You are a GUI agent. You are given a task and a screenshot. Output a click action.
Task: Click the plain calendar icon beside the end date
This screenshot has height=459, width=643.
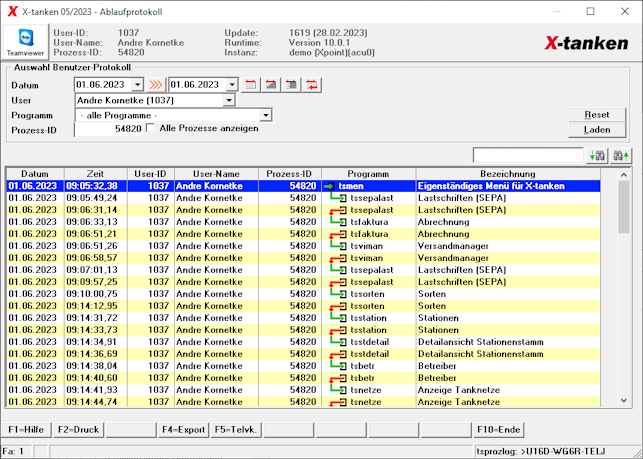point(251,85)
